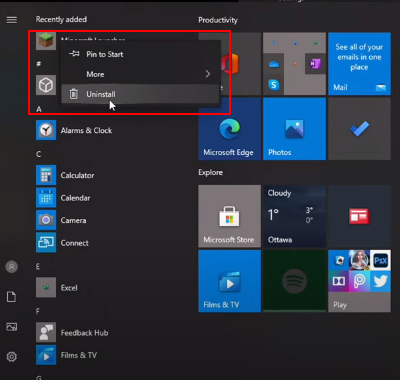Open the Excel app icon
Screen dimensions: 400x380
coord(46,288)
